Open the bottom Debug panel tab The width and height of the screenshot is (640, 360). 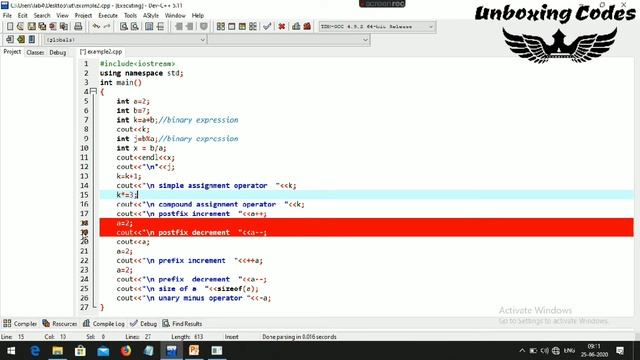(143, 324)
